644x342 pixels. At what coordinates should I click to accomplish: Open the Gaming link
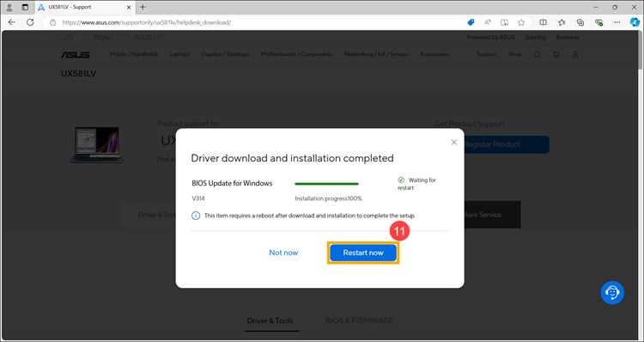point(536,38)
